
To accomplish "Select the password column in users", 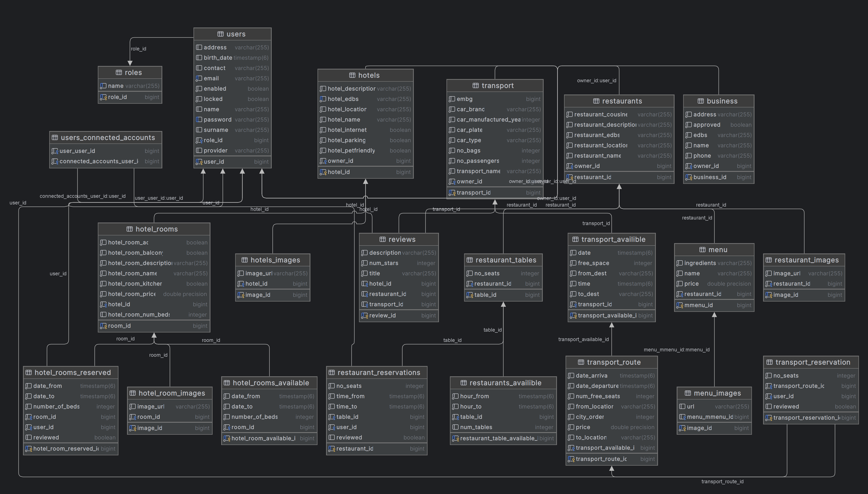I will point(217,120).
